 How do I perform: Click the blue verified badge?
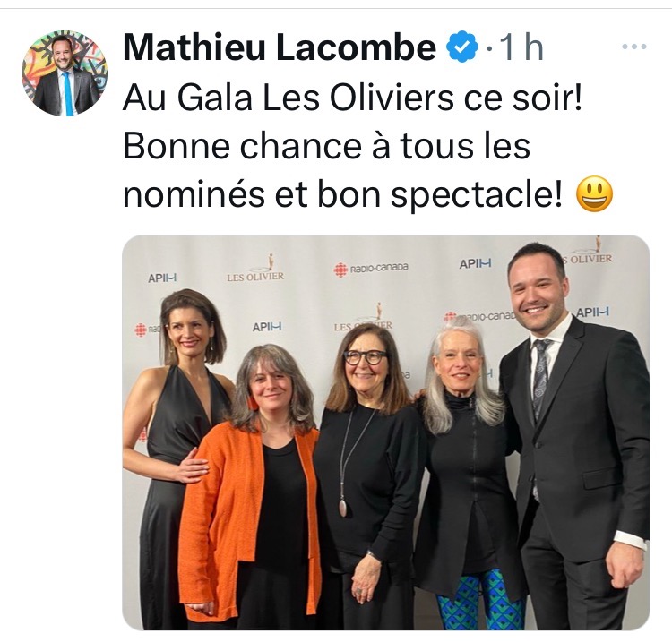pos(461,47)
